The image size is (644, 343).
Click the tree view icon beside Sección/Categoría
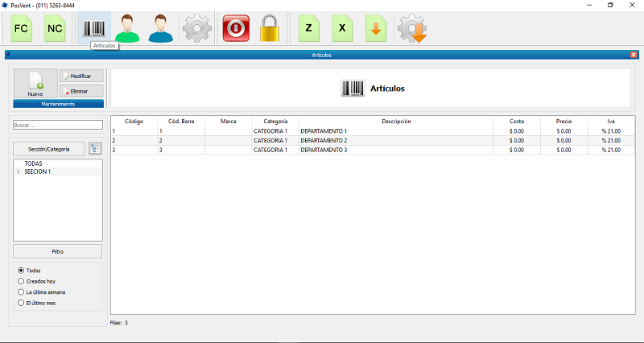click(95, 149)
